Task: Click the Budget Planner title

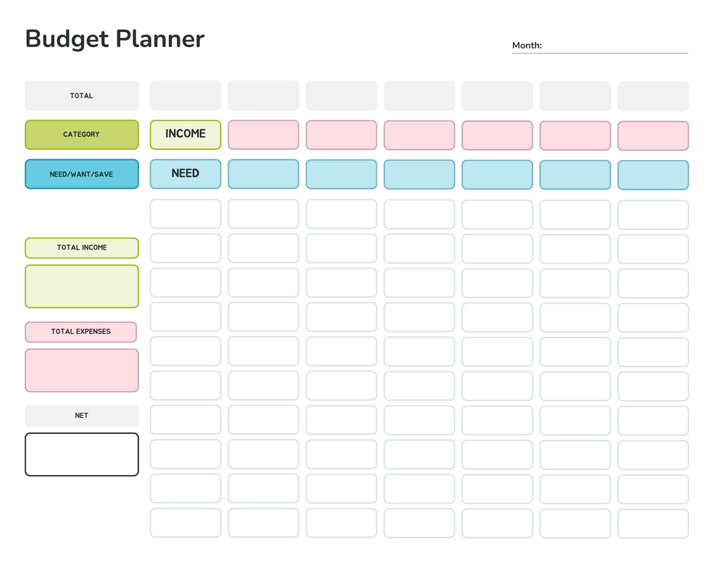Action: coord(115,39)
